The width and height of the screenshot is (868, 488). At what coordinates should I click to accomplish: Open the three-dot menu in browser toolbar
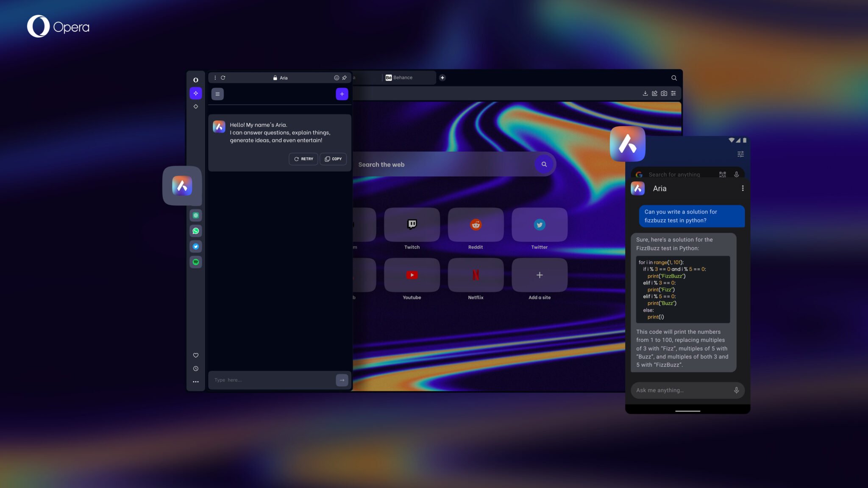point(214,78)
